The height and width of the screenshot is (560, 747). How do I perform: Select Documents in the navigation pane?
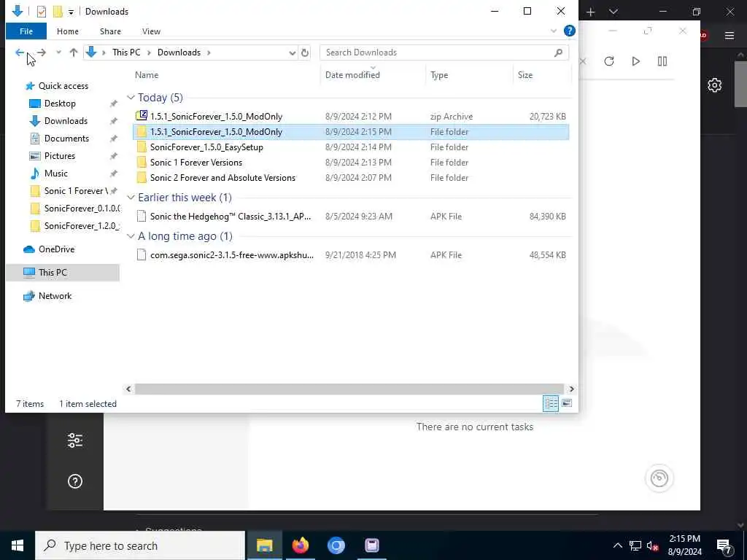click(x=66, y=139)
